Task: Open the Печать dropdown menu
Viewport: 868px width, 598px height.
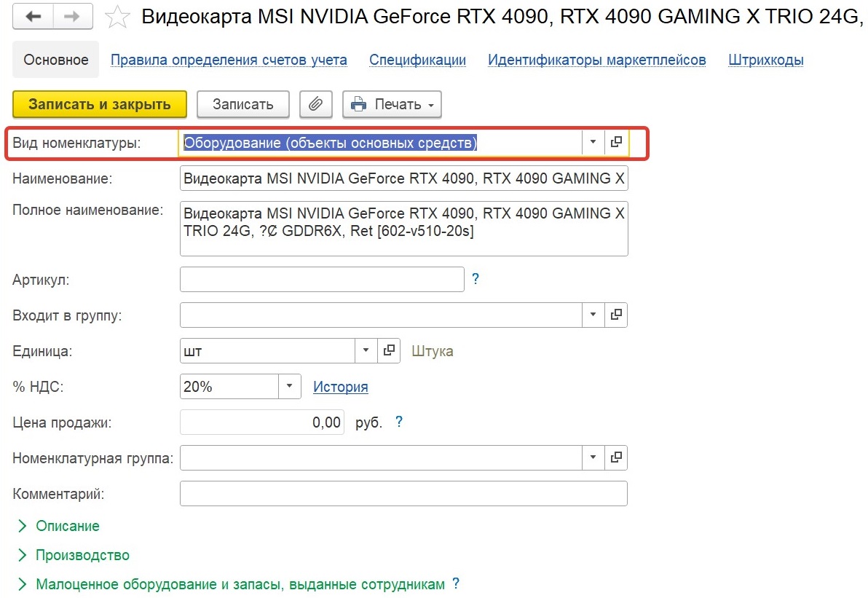Action: tap(392, 104)
